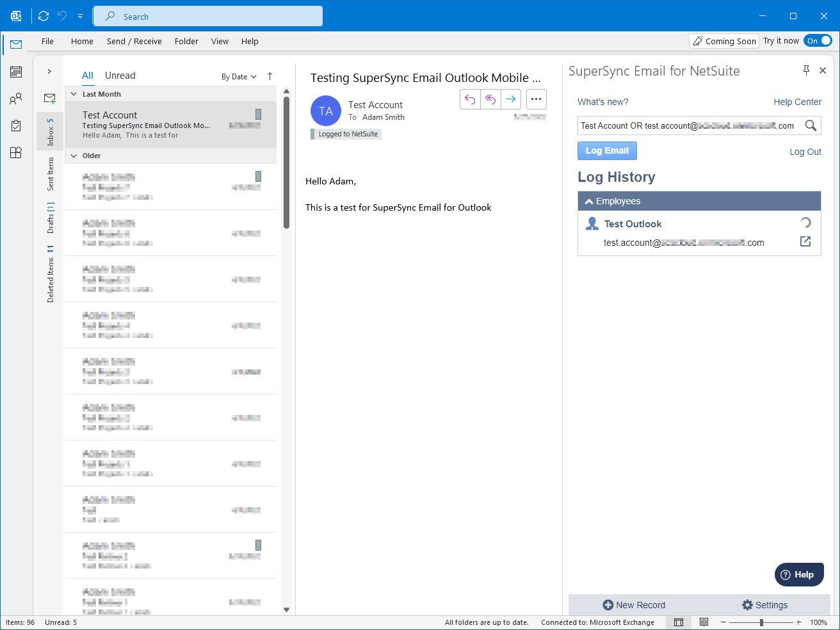Open the By Date sort dropdown
The image size is (840, 630).
click(x=239, y=77)
